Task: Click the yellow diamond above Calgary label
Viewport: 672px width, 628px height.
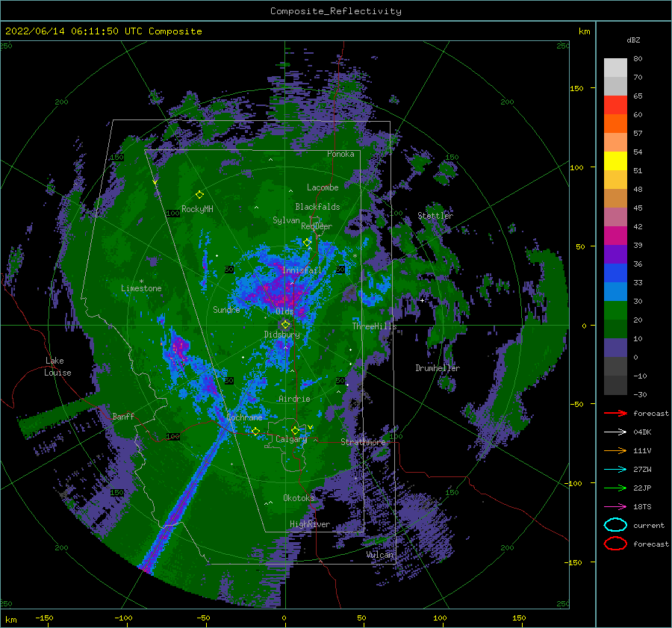Action: pyautogui.click(x=295, y=430)
